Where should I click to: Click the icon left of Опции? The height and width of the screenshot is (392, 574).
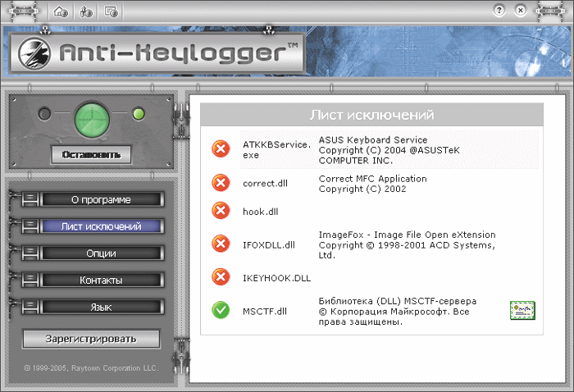tap(30, 253)
